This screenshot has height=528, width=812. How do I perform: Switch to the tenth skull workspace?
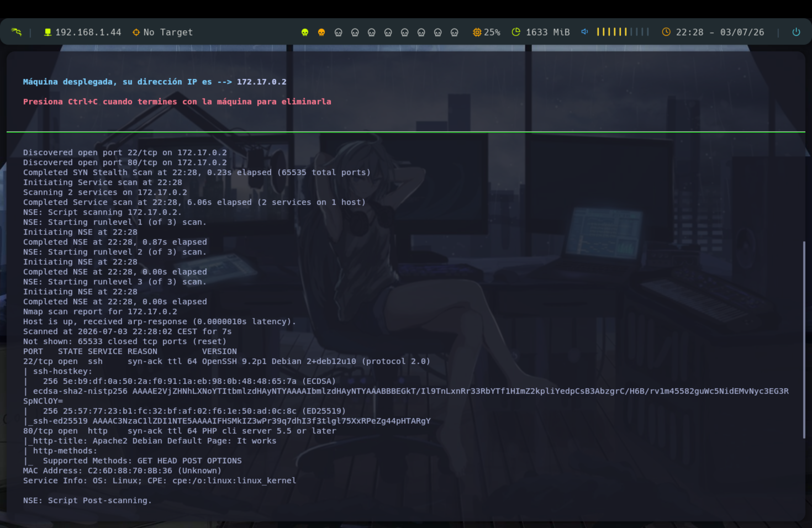click(x=454, y=32)
